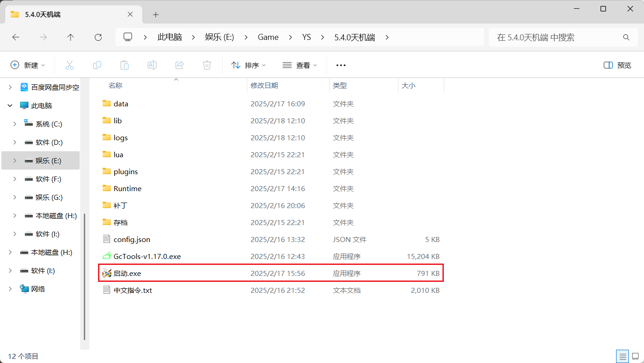Click date 2025/2/16 21:52 of 中文指令.txt
Image resolution: width=644 pixels, height=363 pixels.
coord(278,290)
